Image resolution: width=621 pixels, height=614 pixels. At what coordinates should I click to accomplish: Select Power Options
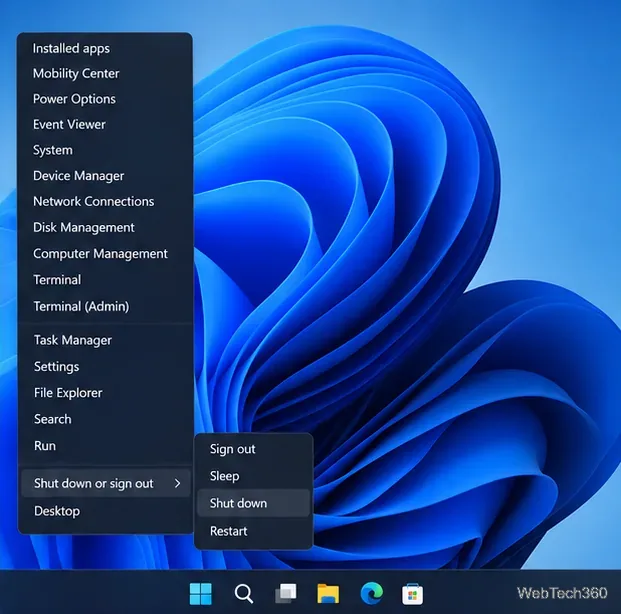[105, 99]
